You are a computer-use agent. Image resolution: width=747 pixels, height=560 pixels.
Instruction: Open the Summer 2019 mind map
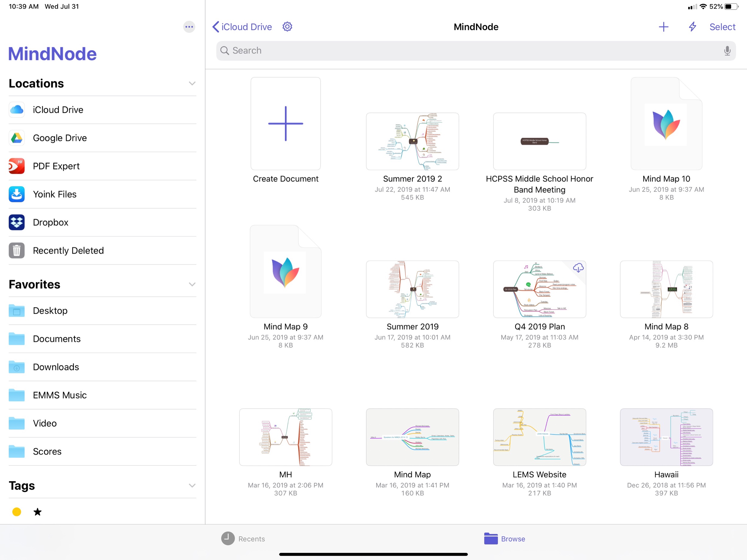tap(412, 289)
